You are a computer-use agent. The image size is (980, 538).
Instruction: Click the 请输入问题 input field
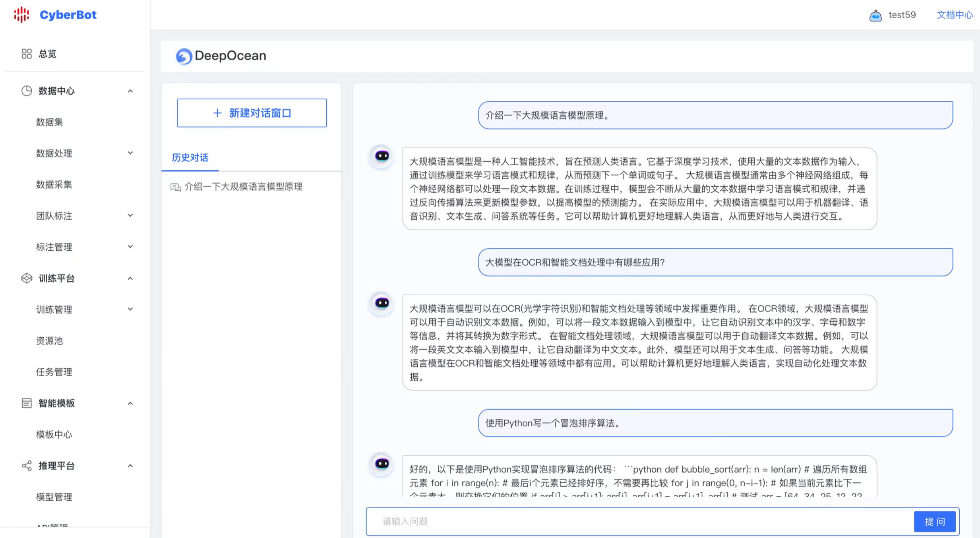click(x=636, y=521)
